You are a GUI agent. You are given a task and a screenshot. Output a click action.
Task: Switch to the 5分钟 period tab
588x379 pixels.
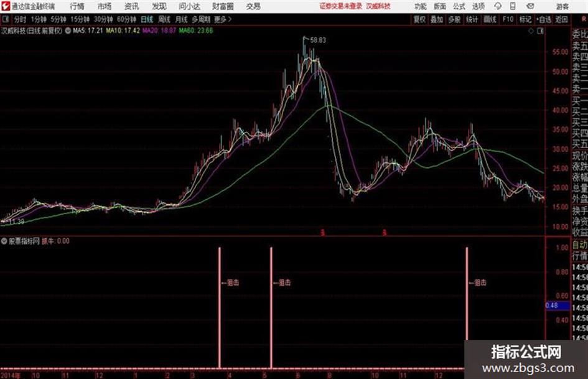pos(58,19)
